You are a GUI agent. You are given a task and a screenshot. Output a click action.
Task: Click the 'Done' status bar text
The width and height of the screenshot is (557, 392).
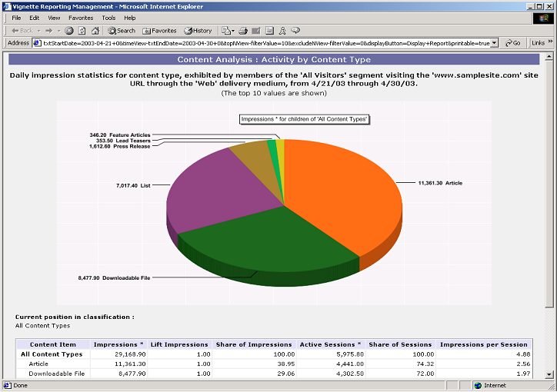point(20,385)
